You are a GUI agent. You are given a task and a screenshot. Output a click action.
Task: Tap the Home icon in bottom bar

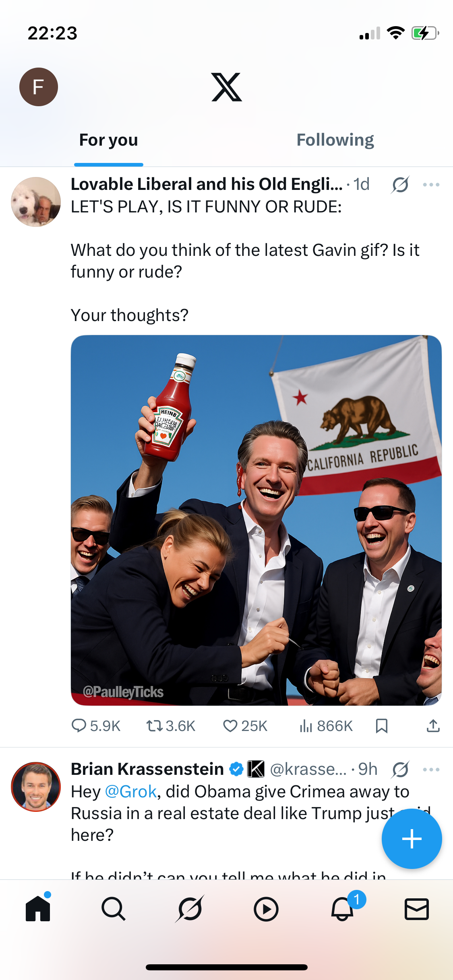[38, 908]
